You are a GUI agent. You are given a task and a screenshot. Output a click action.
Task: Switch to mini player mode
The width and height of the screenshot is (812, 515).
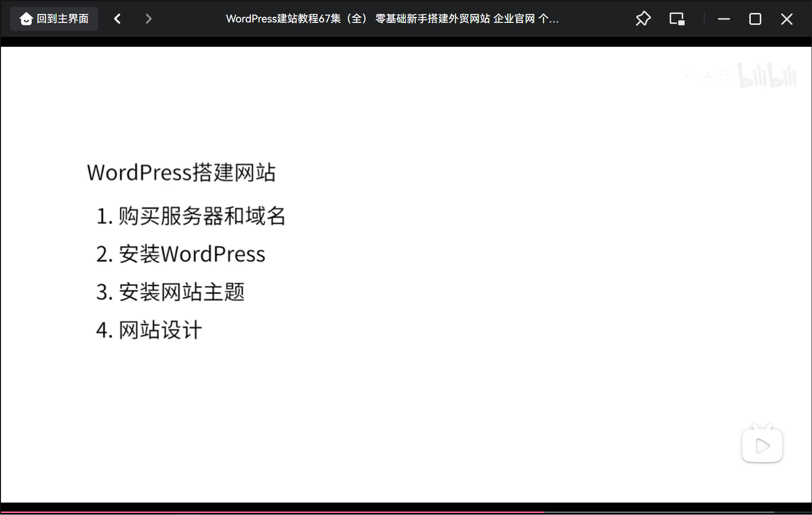pos(677,19)
